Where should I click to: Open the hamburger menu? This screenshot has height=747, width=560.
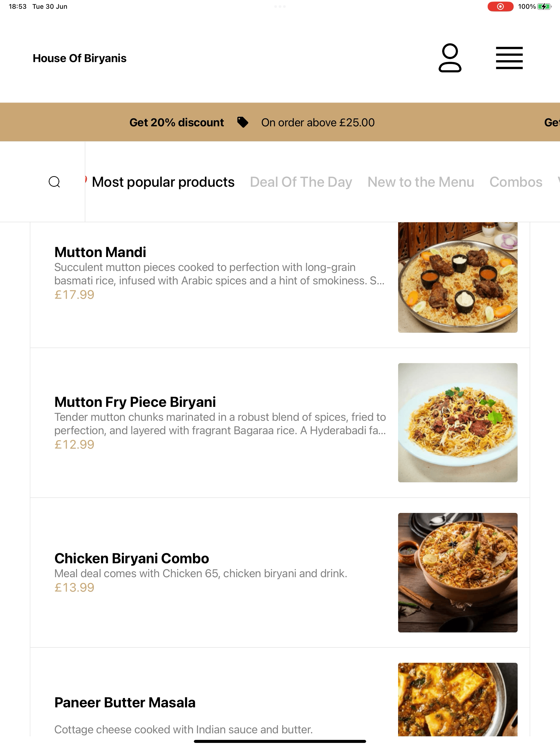[509, 58]
